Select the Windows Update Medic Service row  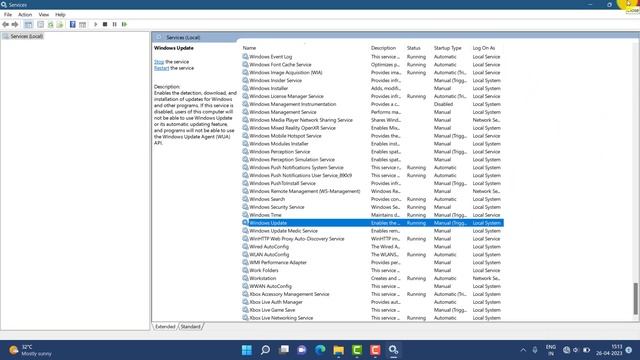tap(372, 231)
